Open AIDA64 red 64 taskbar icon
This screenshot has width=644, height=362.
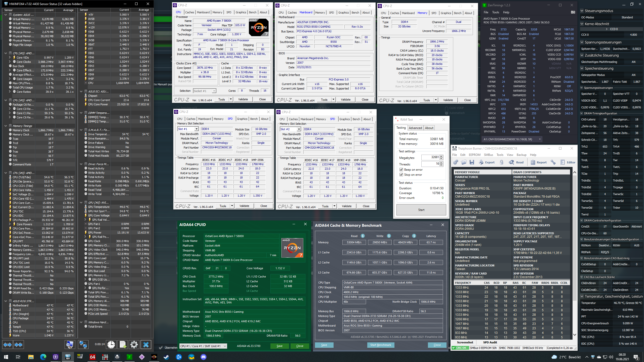click(93, 357)
